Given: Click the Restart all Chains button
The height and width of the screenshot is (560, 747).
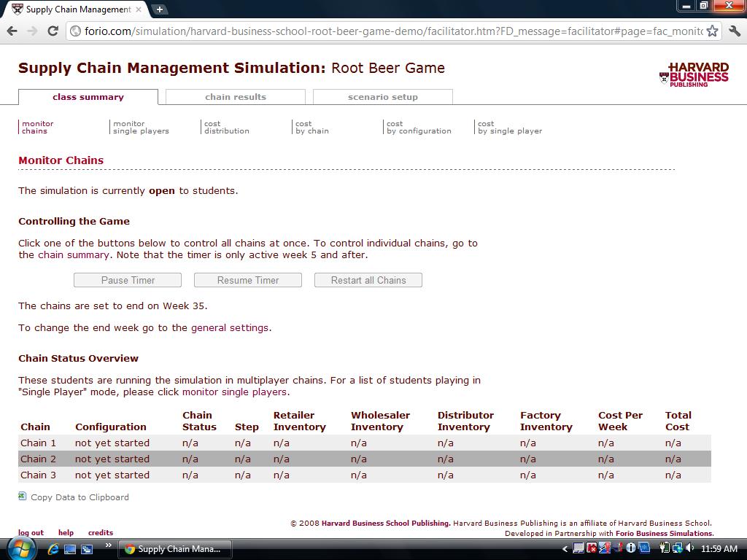Looking at the screenshot, I should click(x=368, y=280).
